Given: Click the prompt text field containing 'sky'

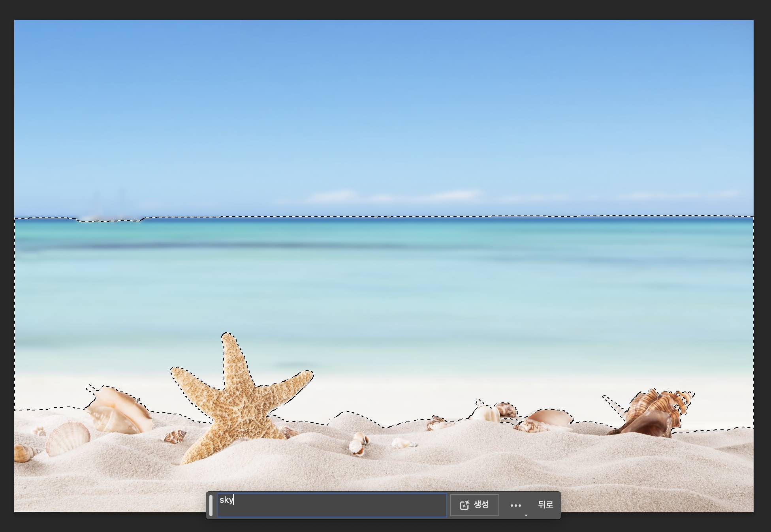Looking at the screenshot, I should [332, 505].
